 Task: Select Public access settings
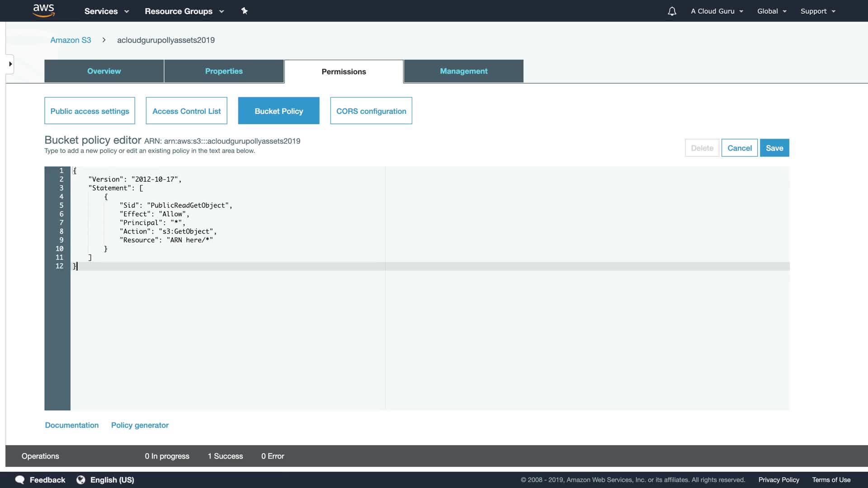(90, 111)
